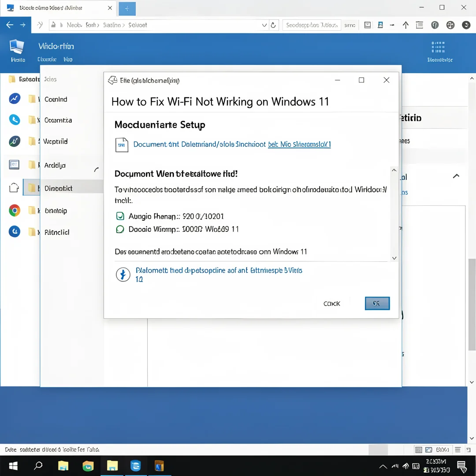Click the underlined belc Mio link
Screen dimensions: 476x476
299,144
